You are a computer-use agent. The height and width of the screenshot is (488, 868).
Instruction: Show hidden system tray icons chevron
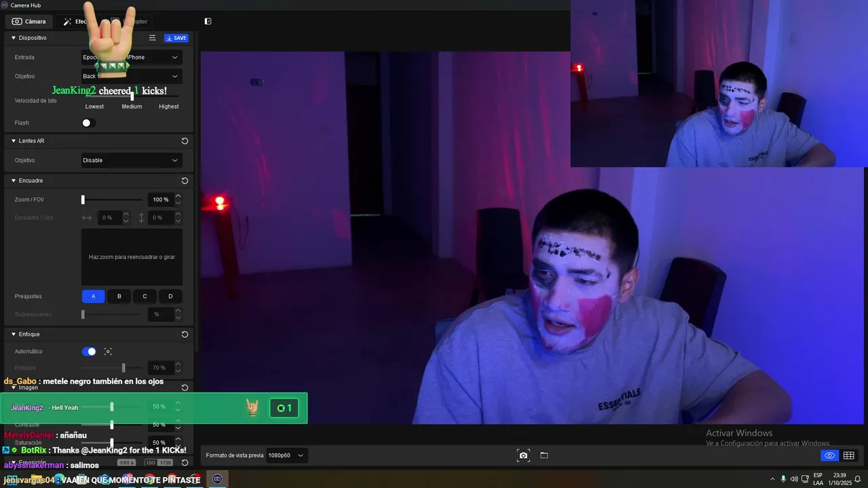(772, 479)
